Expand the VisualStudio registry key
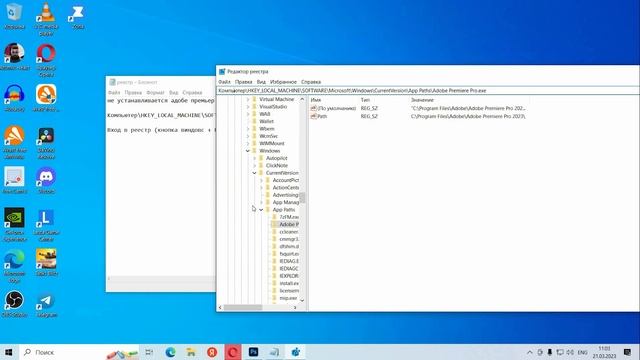 tap(248, 107)
